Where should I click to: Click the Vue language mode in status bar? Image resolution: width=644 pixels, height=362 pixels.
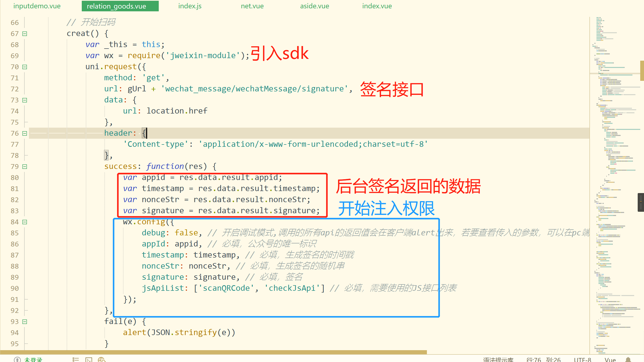[x=610, y=359]
